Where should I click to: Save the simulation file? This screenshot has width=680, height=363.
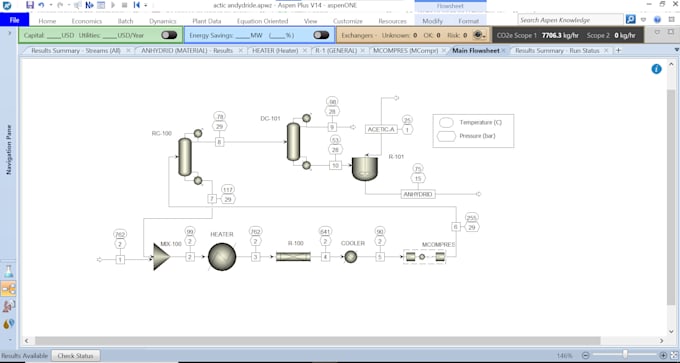29,5
